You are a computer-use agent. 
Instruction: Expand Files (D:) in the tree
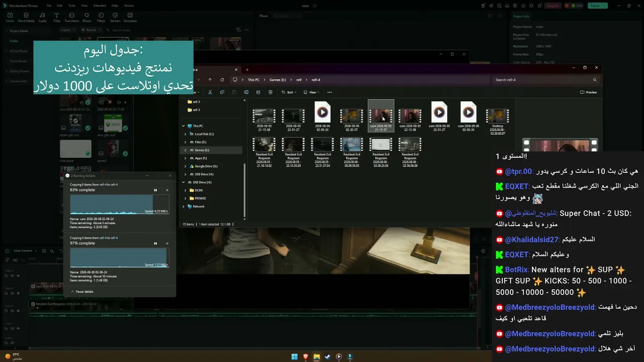point(186,142)
